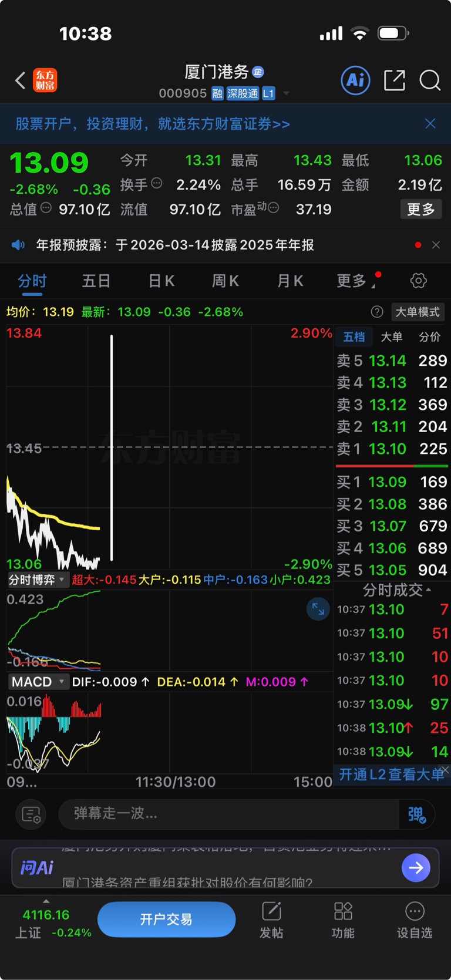This screenshot has height=980, width=451.
Task: Focus the 弹幕走一波 input field
Action: tap(229, 814)
